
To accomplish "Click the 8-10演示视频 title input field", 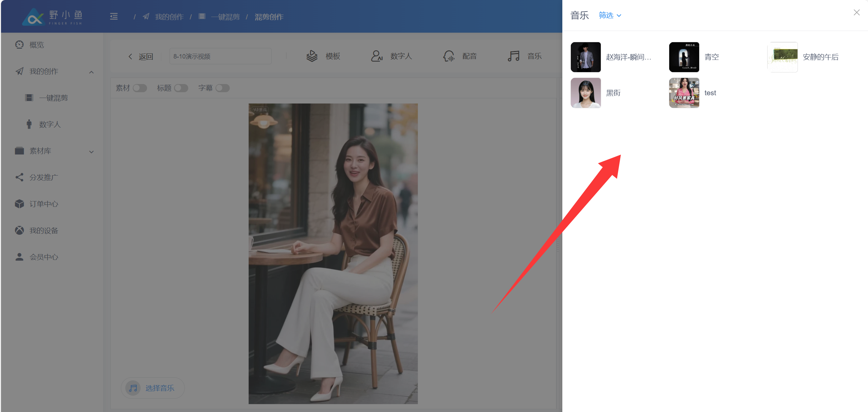I will pos(220,56).
